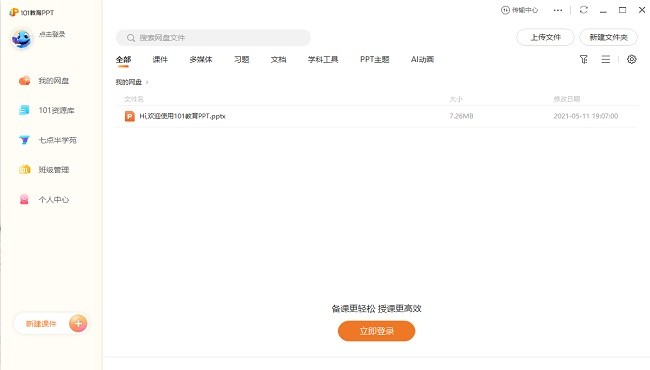Sort by the 文件名 column header
The height and width of the screenshot is (370, 650).
click(134, 99)
